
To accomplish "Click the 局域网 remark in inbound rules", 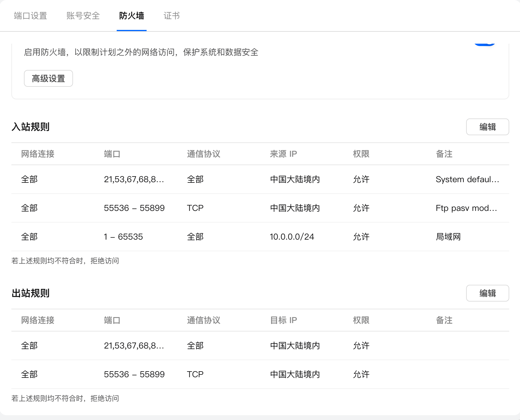I will (x=448, y=237).
